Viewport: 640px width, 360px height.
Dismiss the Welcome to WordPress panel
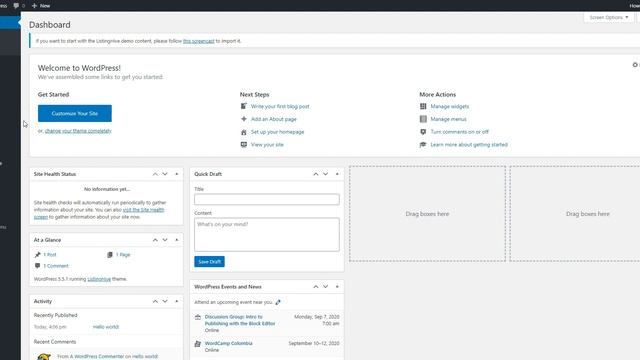[x=635, y=65]
